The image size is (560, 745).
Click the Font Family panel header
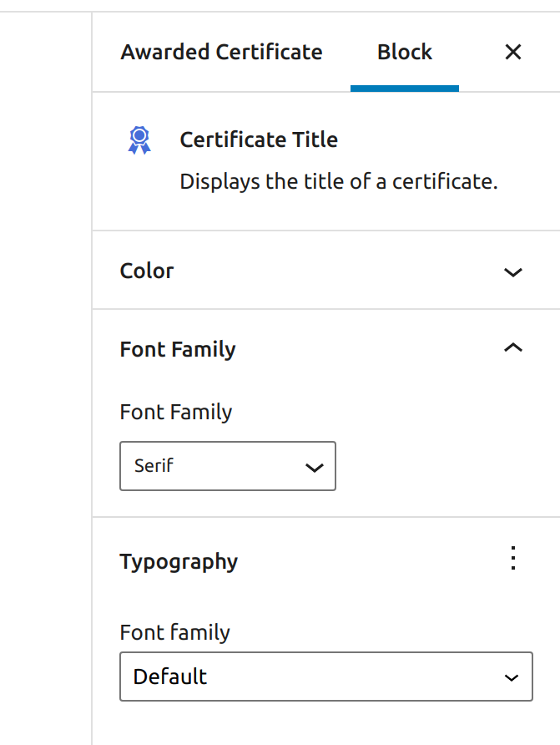point(177,348)
